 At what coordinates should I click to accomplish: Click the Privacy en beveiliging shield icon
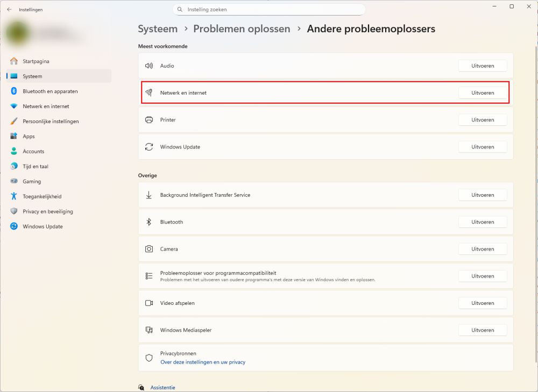pyautogui.click(x=14, y=212)
